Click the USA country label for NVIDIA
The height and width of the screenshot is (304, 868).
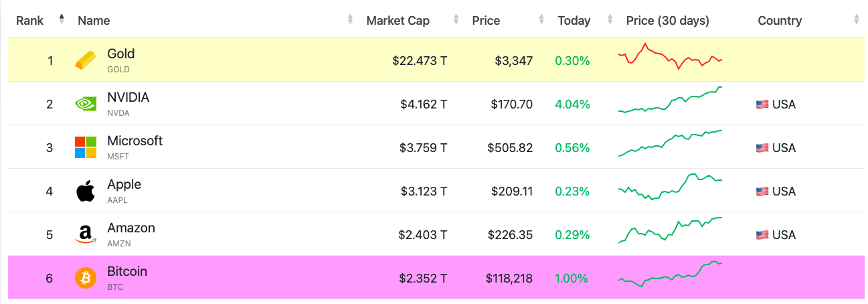pos(784,104)
